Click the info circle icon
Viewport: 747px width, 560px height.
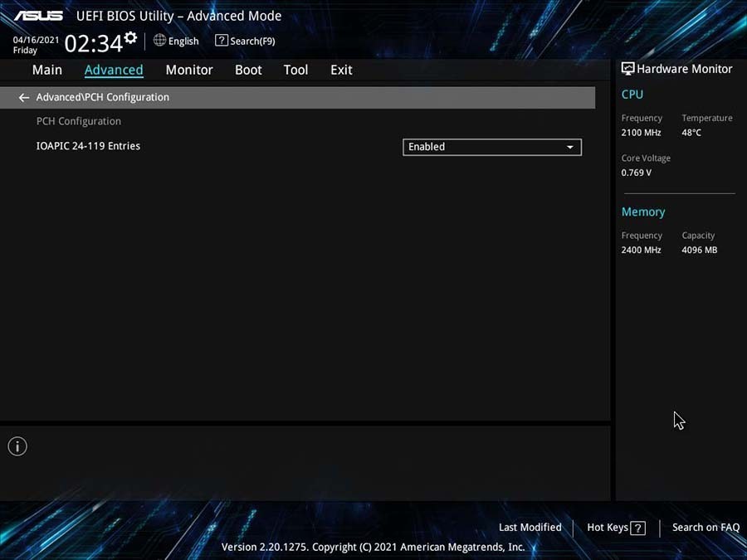(17, 446)
